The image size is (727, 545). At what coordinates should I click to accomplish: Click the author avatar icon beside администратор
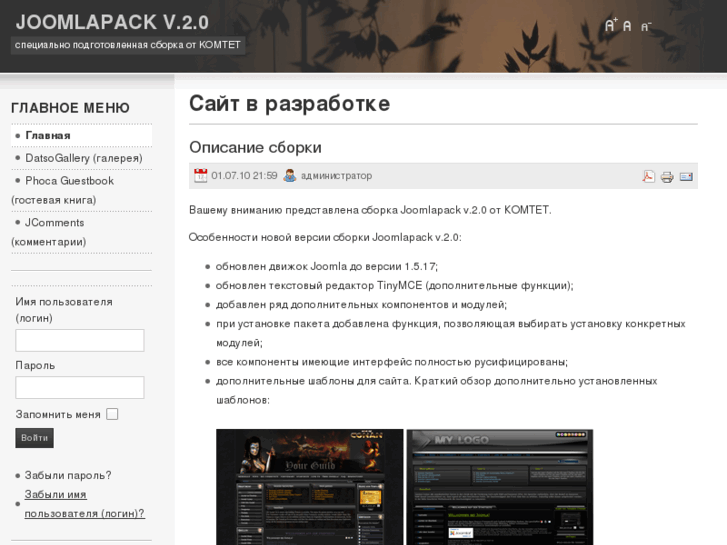point(290,175)
